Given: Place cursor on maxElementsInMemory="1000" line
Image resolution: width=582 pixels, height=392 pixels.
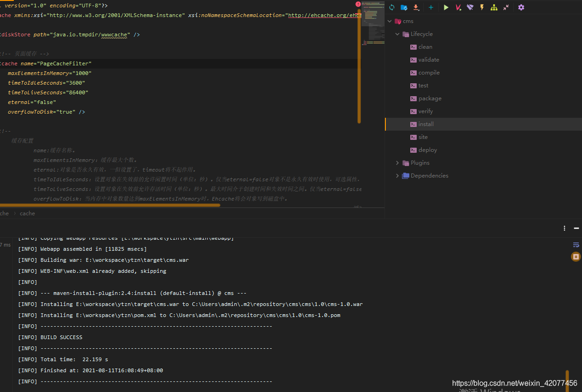Looking at the screenshot, I should click(x=50, y=73).
